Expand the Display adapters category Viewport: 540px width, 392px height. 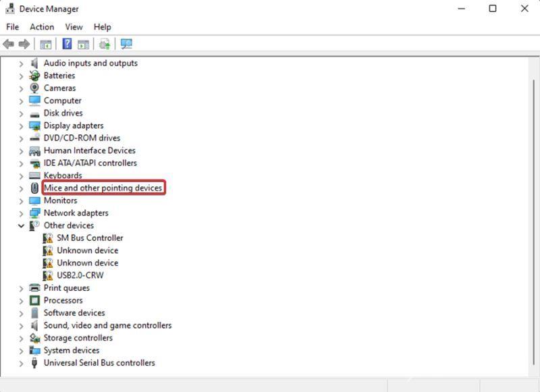tap(21, 125)
